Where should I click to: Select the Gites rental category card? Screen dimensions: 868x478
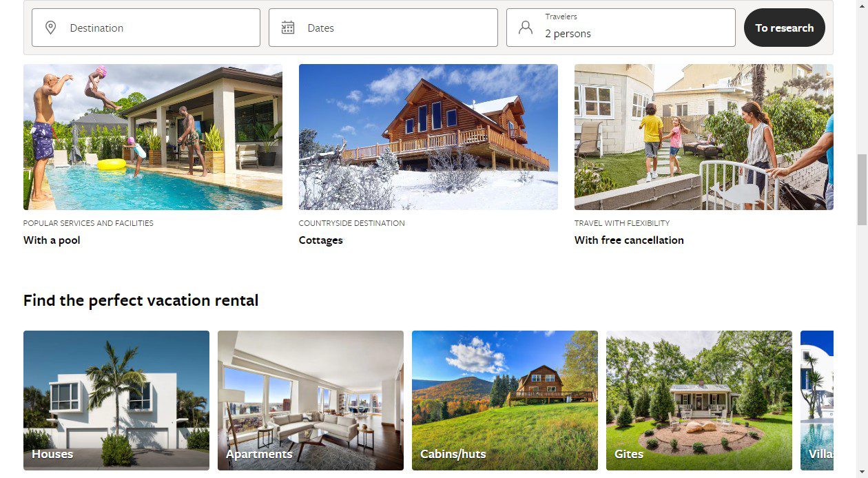pos(699,400)
